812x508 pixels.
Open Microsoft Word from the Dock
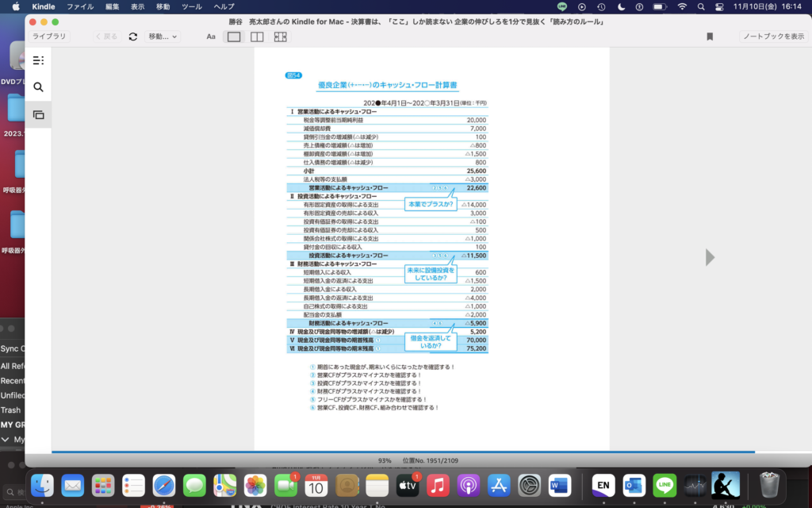pyautogui.click(x=560, y=485)
